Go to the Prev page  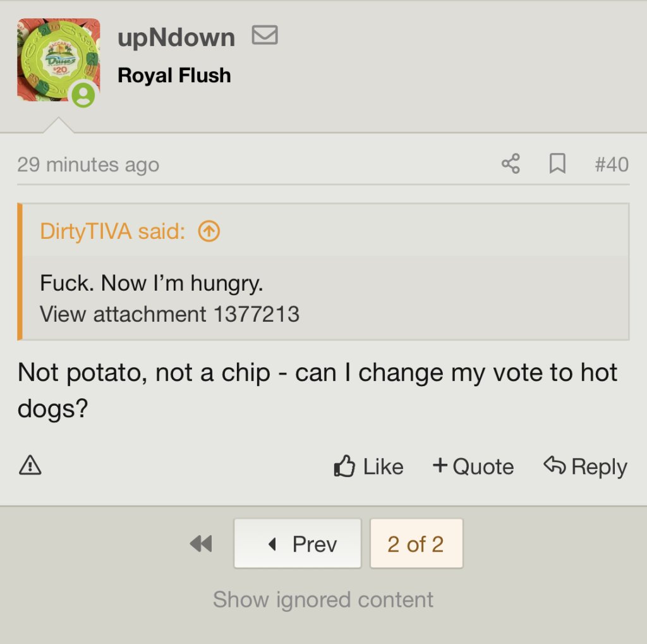298,544
